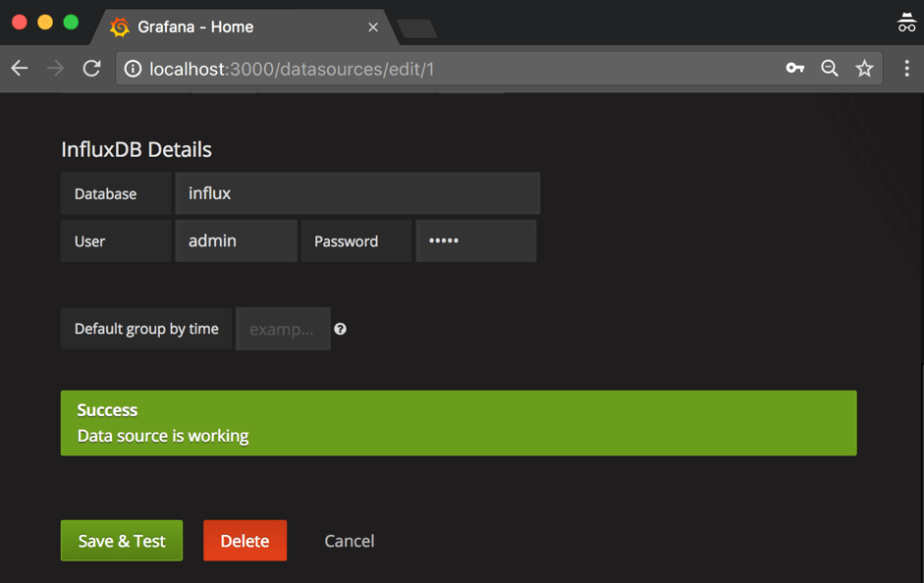Reload the page with refresh icon
This screenshot has height=583, width=924.
click(x=91, y=69)
